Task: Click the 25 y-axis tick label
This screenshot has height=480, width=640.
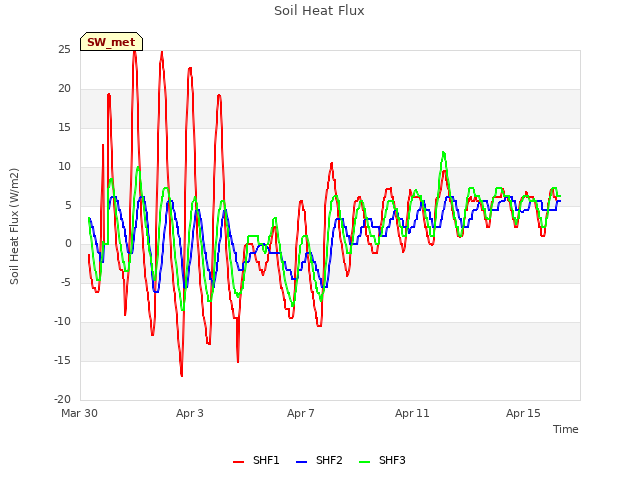Action: tap(64, 49)
